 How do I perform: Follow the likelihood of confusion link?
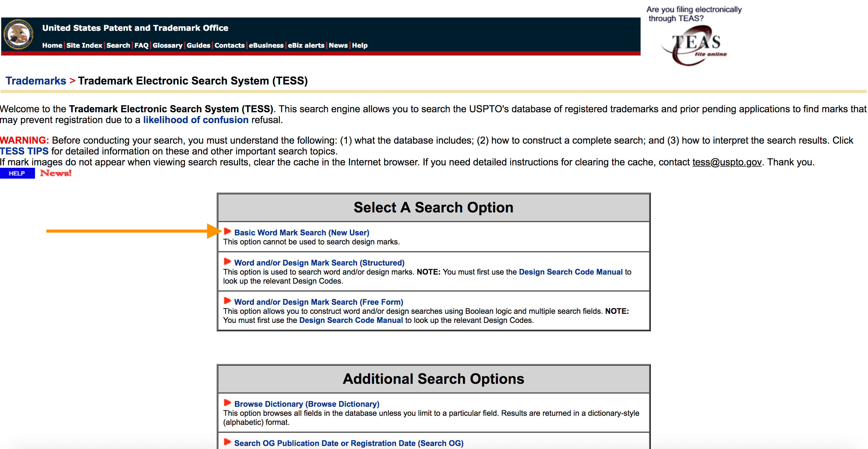coord(196,120)
